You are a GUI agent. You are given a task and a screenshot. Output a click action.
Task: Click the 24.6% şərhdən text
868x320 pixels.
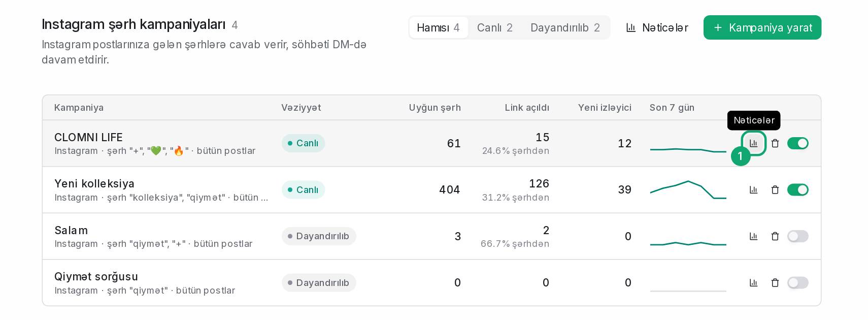coord(516,151)
